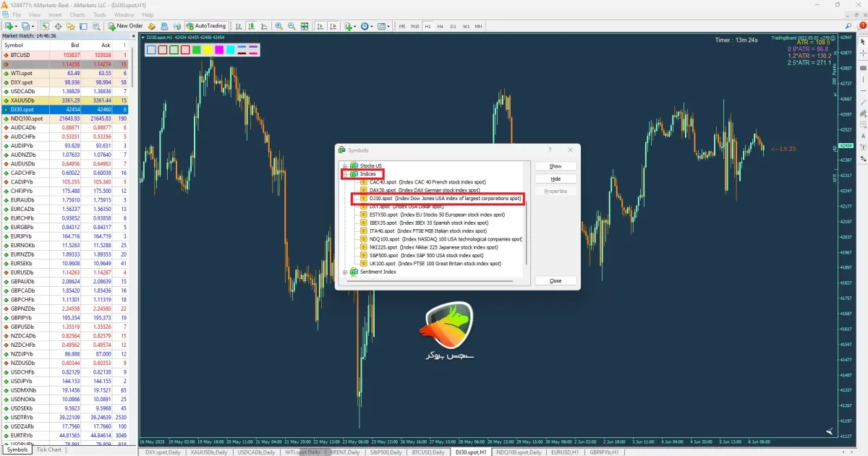Select DJ30.spot in Symbols list
Image resolution: width=868 pixels, height=456 pixels.
coord(441,198)
